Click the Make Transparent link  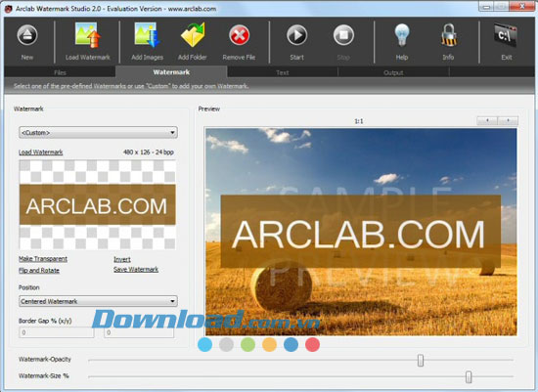pyautogui.click(x=43, y=259)
